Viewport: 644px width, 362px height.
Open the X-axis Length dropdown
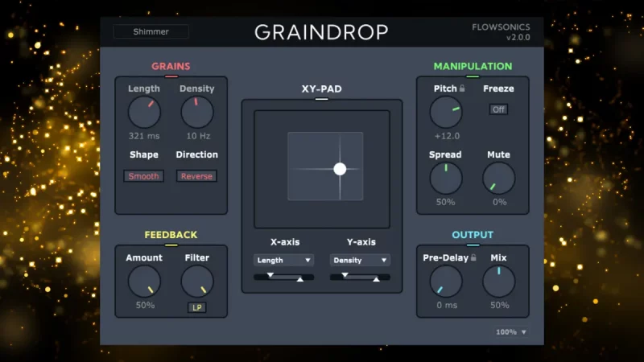[x=283, y=261]
